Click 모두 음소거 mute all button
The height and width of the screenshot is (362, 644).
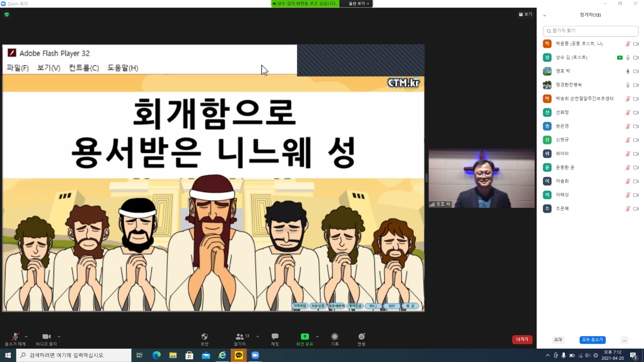593,340
